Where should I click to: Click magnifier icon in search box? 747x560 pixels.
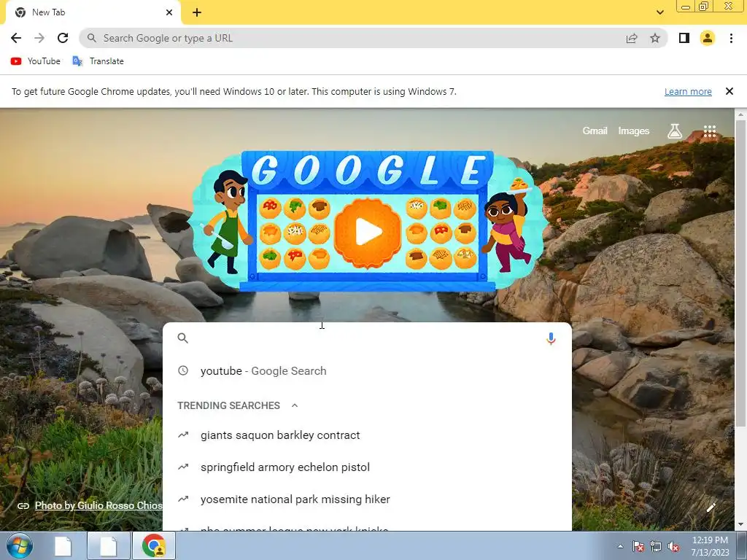(x=183, y=338)
